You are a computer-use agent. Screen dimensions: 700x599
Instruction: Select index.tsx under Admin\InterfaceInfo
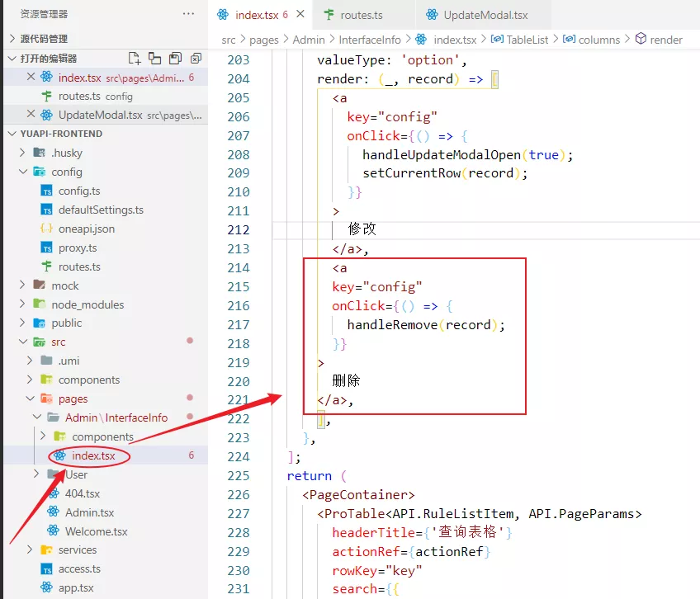click(106, 455)
